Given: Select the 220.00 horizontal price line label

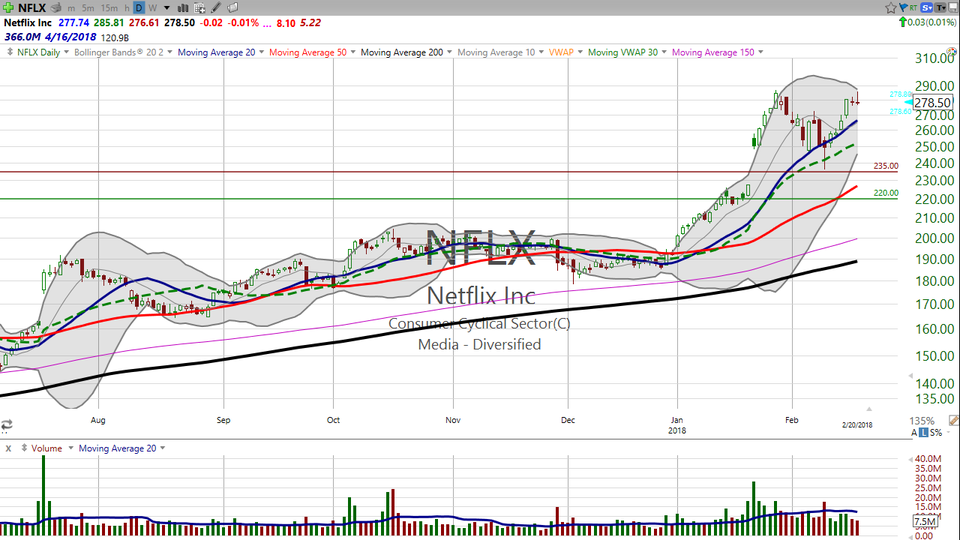Looking at the screenshot, I should coord(885,193).
